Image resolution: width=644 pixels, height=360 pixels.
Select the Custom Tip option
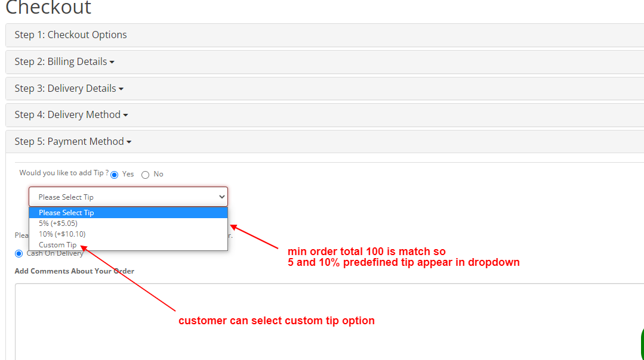[57, 244]
